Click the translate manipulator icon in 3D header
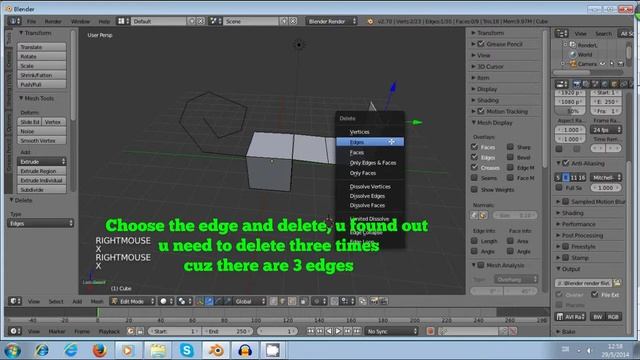The height and width of the screenshot is (360, 640). tap(209, 301)
